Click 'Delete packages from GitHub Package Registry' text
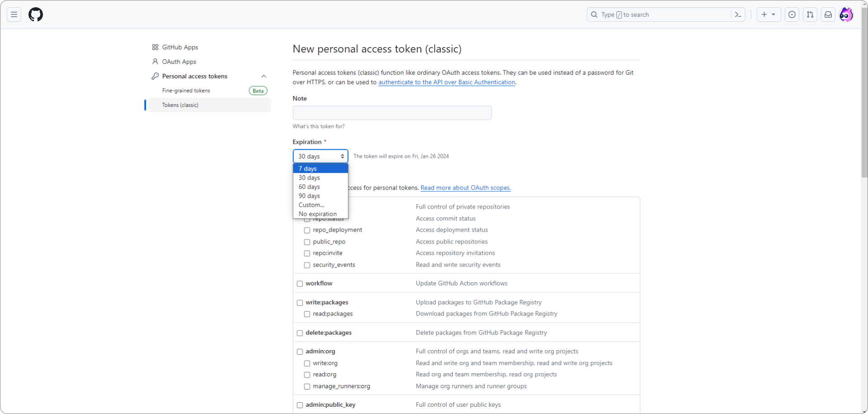This screenshot has height=414, width=868. click(x=481, y=333)
